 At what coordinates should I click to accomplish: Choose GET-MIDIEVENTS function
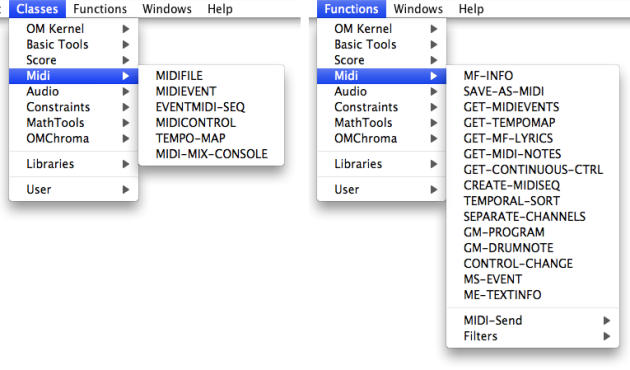pyautogui.click(x=533, y=107)
